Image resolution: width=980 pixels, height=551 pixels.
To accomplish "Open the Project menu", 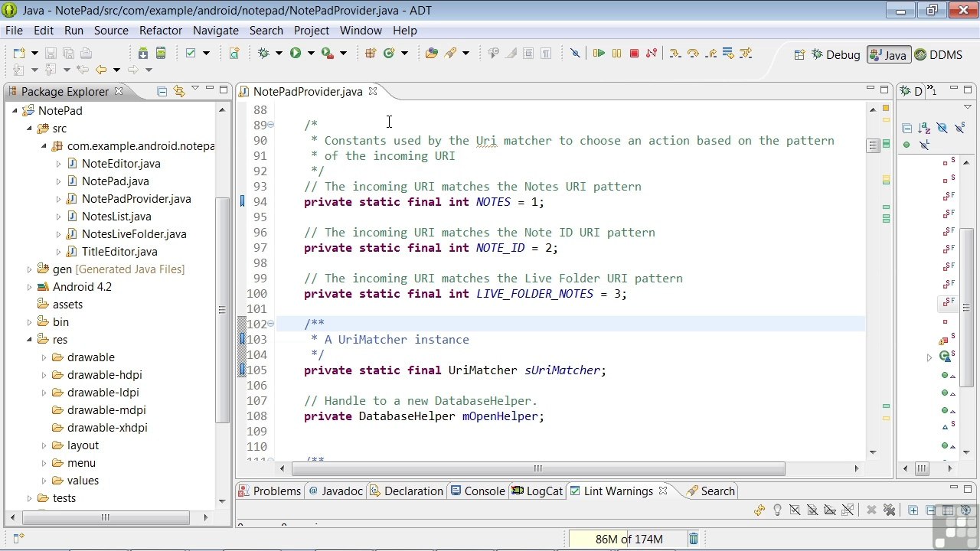I will (311, 30).
